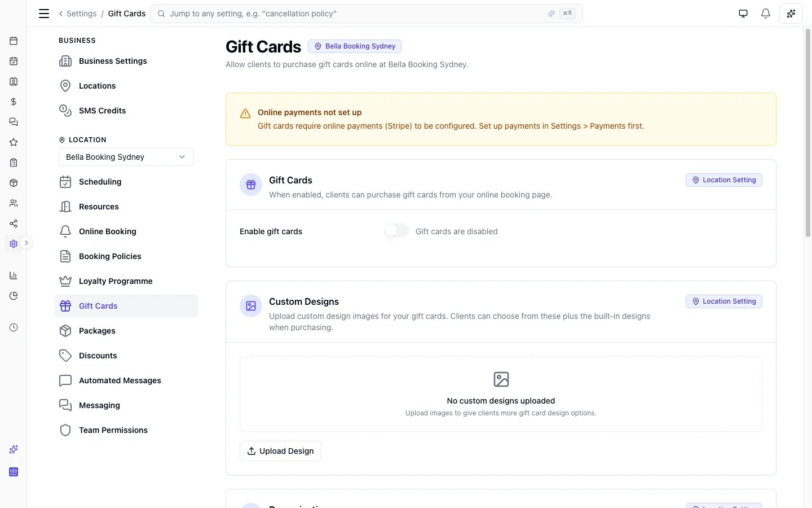This screenshot has width=812, height=508.
Task: Click the Upload Design button
Action: pos(280,451)
